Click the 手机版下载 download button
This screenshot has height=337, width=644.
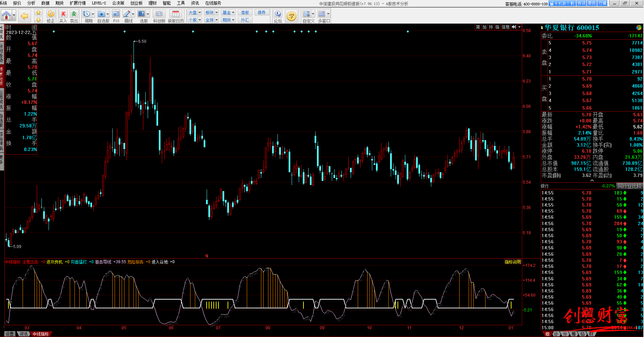(562, 3)
